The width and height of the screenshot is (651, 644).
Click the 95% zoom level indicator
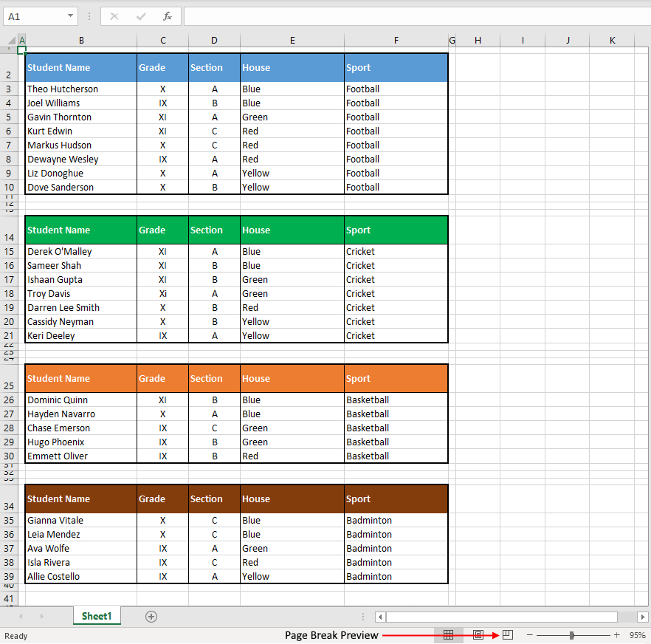[x=637, y=634]
